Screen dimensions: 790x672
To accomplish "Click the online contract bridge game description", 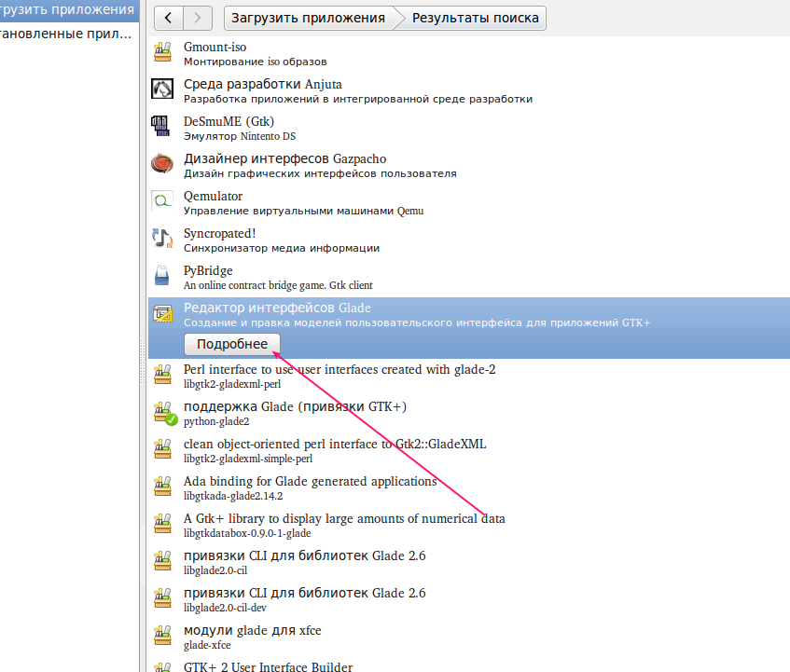I will click(x=278, y=285).
